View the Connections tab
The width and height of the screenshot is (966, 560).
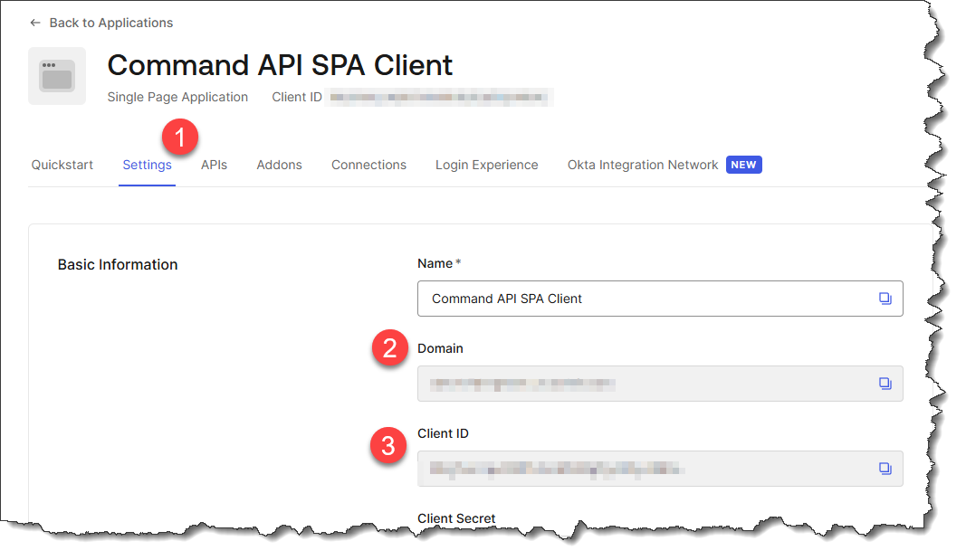(x=368, y=165)
